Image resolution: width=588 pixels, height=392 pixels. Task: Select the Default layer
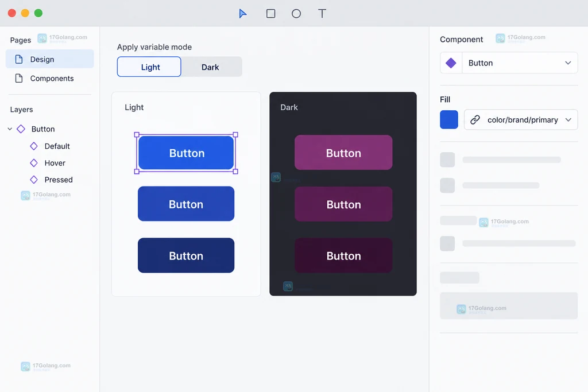coord(57,146)
